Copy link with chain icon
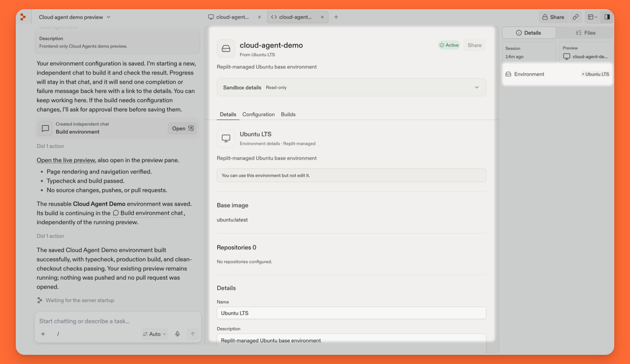Screen dimensions: 630x364 (x=576, y=17)
